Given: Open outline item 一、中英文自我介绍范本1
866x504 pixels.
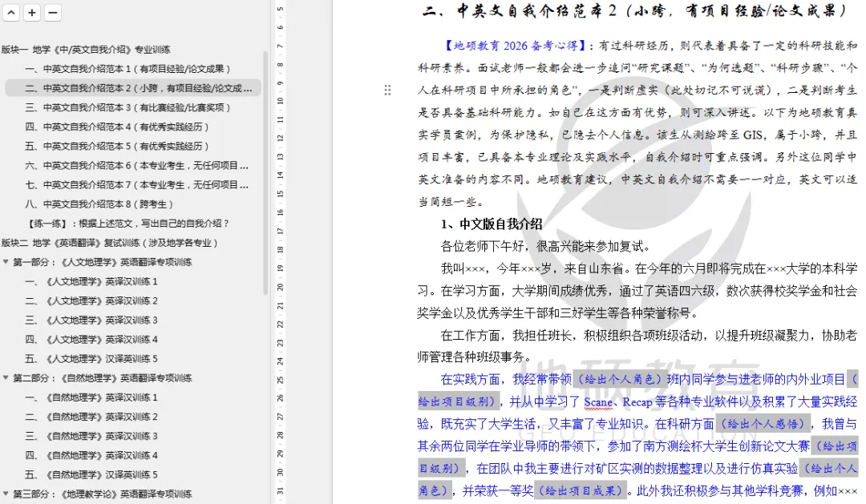Looking at the screenshot, I should (x=127, y=68).
